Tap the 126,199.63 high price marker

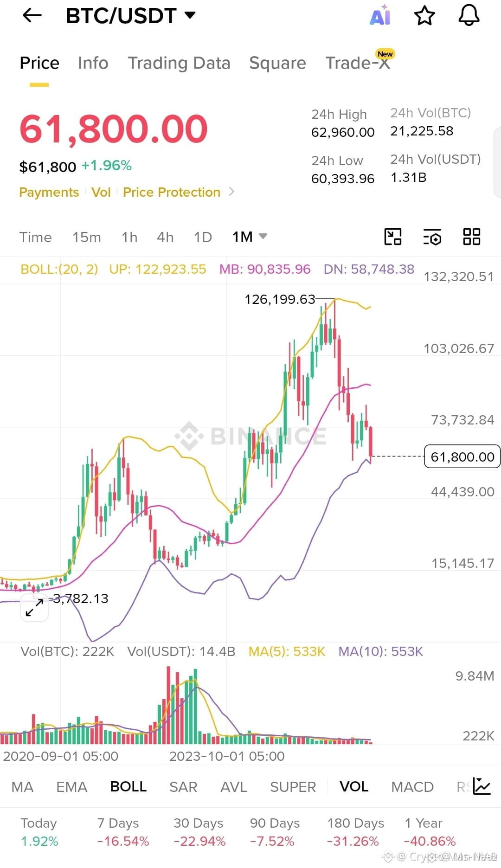click(280, 299)
